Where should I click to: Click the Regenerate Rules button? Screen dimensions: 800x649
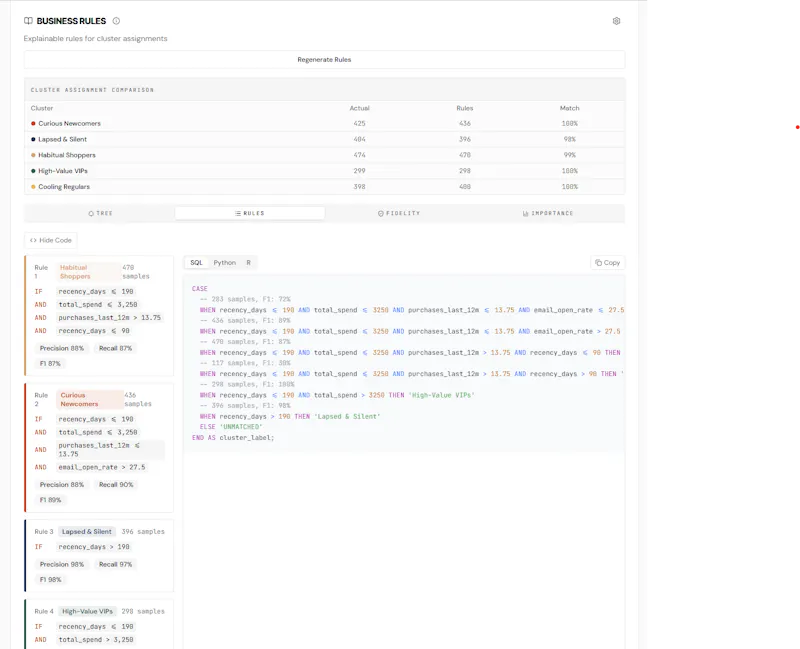click(324, 60)
